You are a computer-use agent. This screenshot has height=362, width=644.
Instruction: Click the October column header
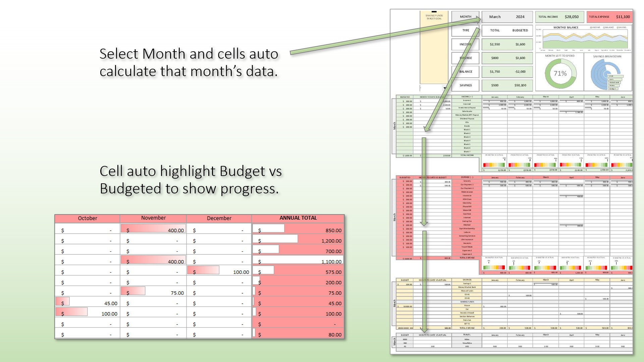(87, 218)
